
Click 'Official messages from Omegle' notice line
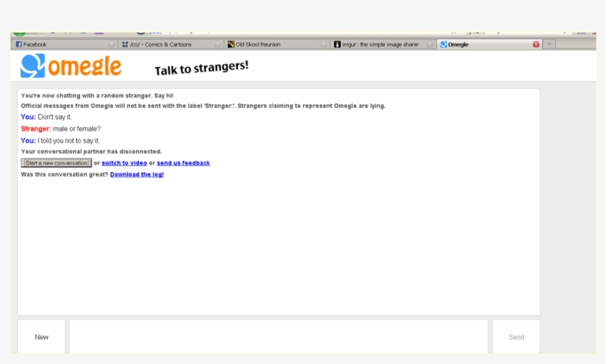tap(203, 106)
